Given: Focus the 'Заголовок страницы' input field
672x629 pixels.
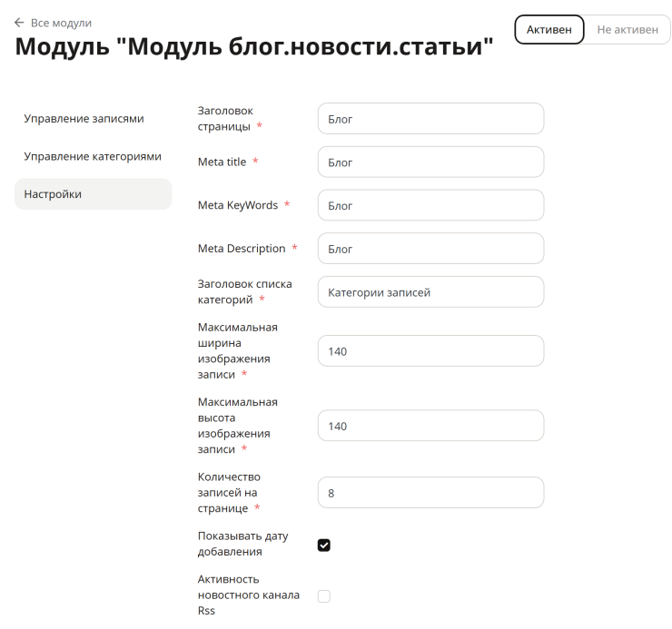Looking at the screenshot, I should [x=430, y=119].
